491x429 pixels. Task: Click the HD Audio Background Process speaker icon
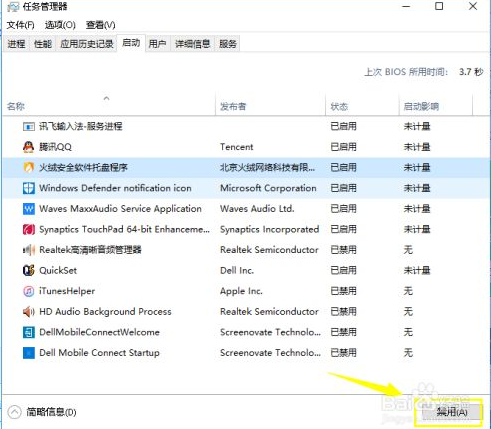pos(29,312)
